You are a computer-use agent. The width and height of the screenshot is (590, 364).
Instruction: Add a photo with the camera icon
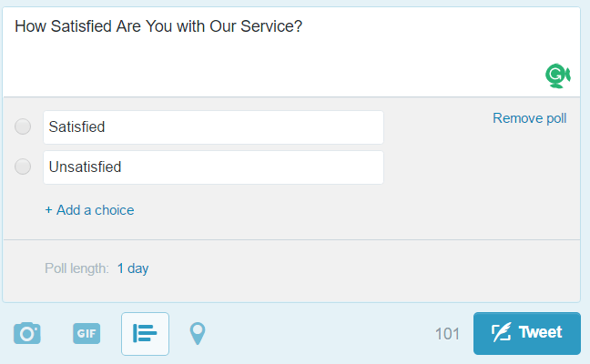27,333
